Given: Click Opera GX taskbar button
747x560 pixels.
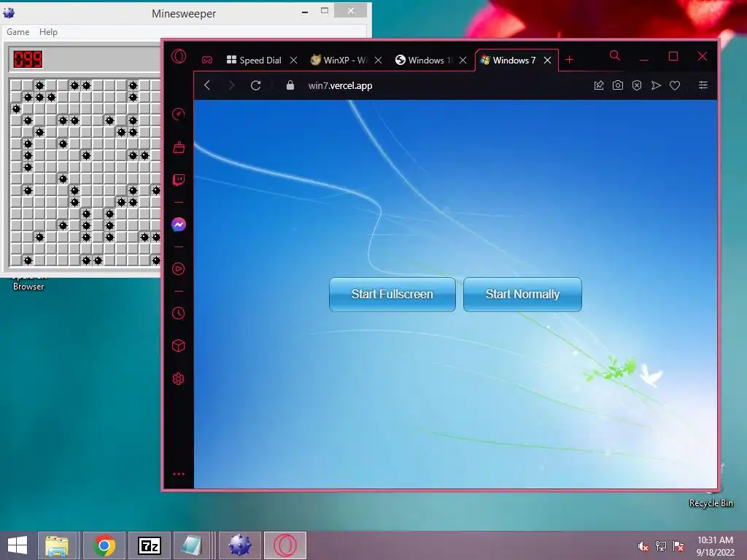Looking at the screenshot, I should tap(285, 545).
